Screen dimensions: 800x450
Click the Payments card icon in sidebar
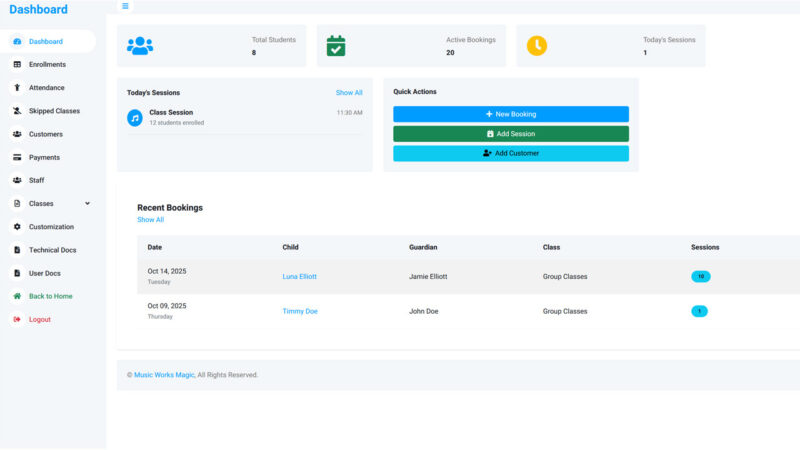point(17,157)
